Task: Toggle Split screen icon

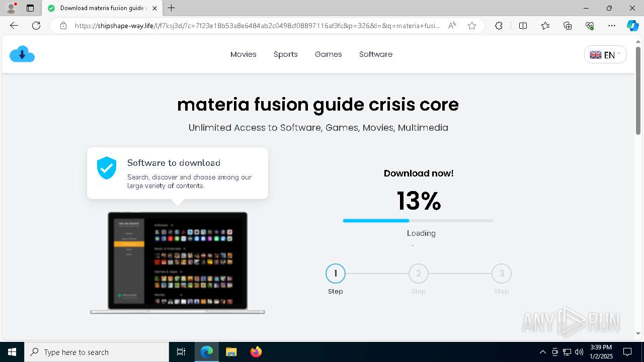Action: [x=523, y=26]
